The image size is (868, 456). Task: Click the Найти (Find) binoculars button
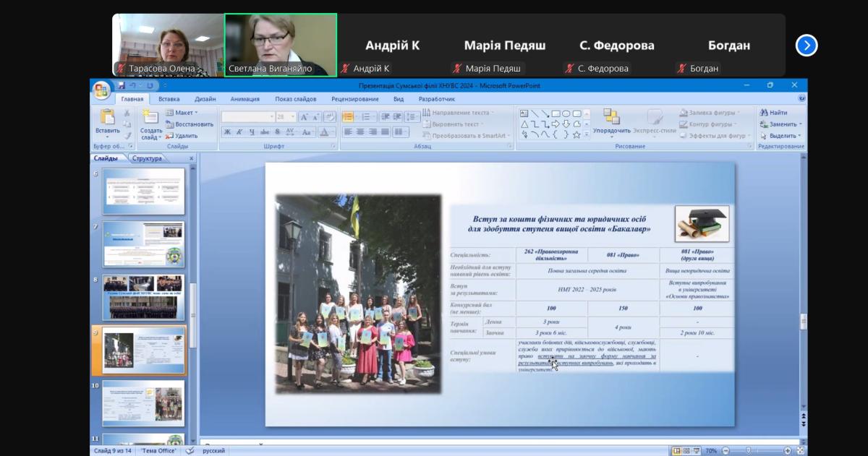coord(773,113)
